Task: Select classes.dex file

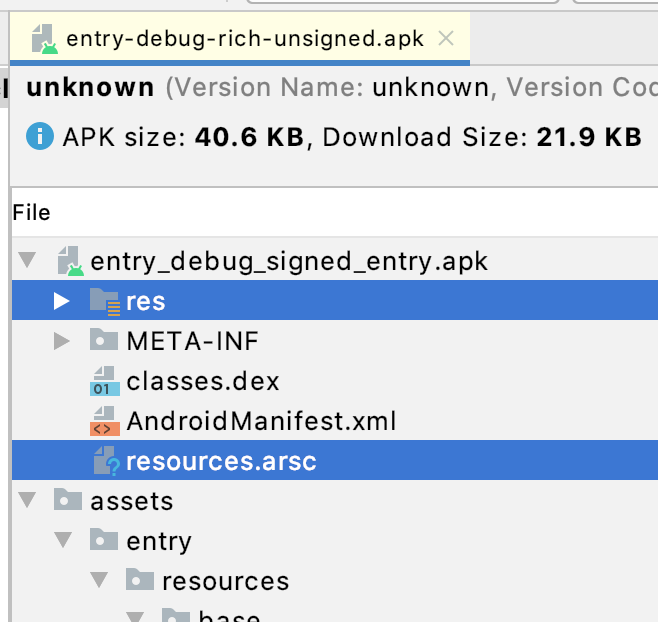Action: click(335, 381)
